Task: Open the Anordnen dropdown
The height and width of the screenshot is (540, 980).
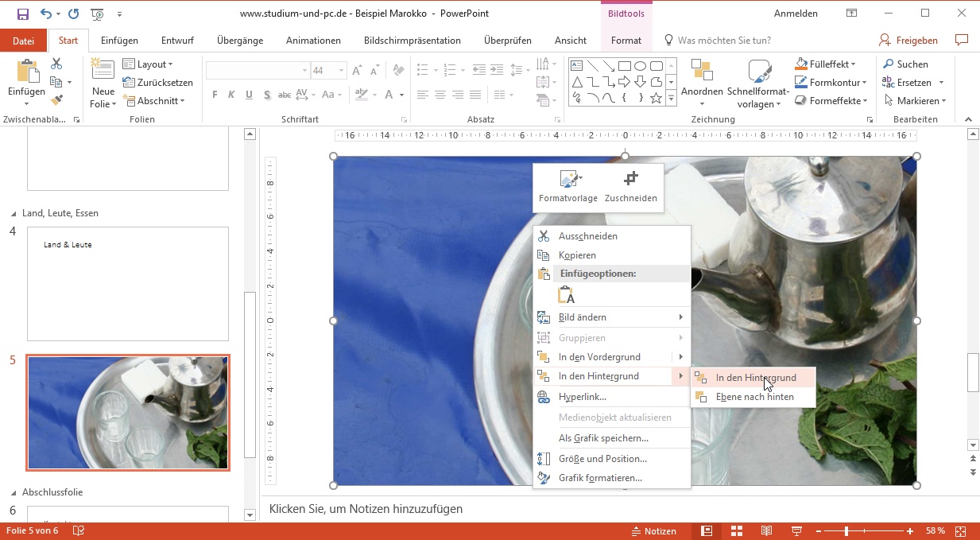Action: tap(702, 83)
